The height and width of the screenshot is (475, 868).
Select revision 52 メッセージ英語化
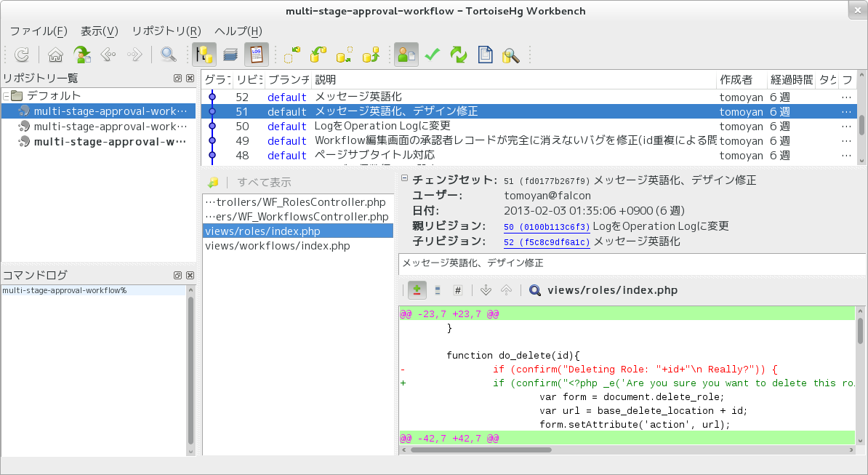(529, 97)
